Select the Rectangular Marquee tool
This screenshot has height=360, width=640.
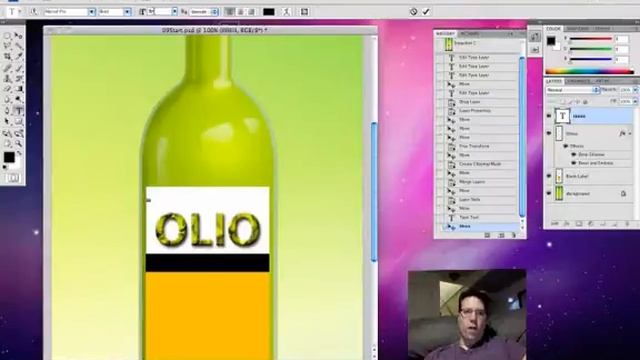click(x=7, y=36)
